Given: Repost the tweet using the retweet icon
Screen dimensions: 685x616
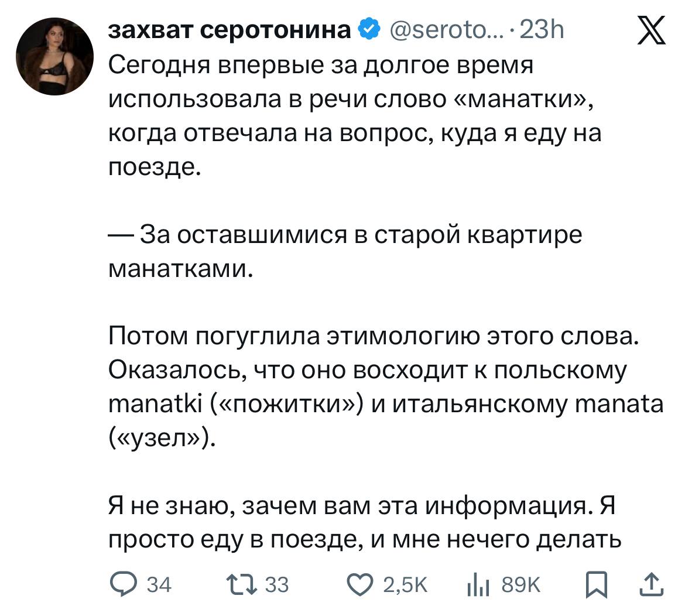Looking at the screenshot, I should point(241,585).
